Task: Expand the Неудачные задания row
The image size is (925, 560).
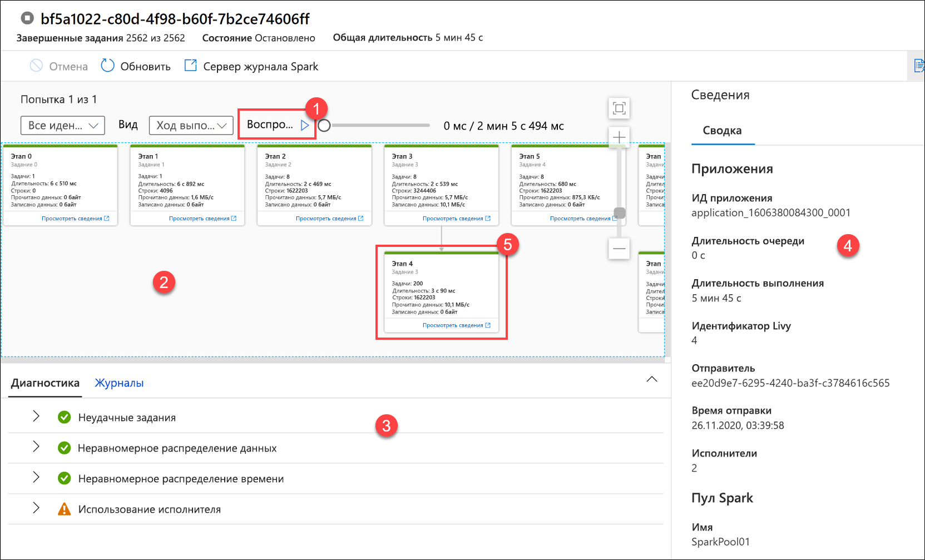Action: click(36, 417)
